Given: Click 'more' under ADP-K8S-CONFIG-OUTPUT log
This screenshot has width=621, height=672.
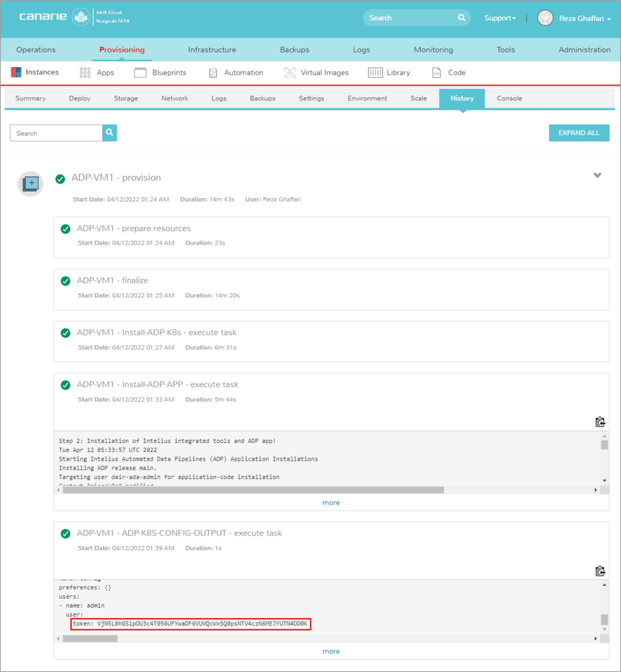Looking at the screenshot, I should point(331,652).
